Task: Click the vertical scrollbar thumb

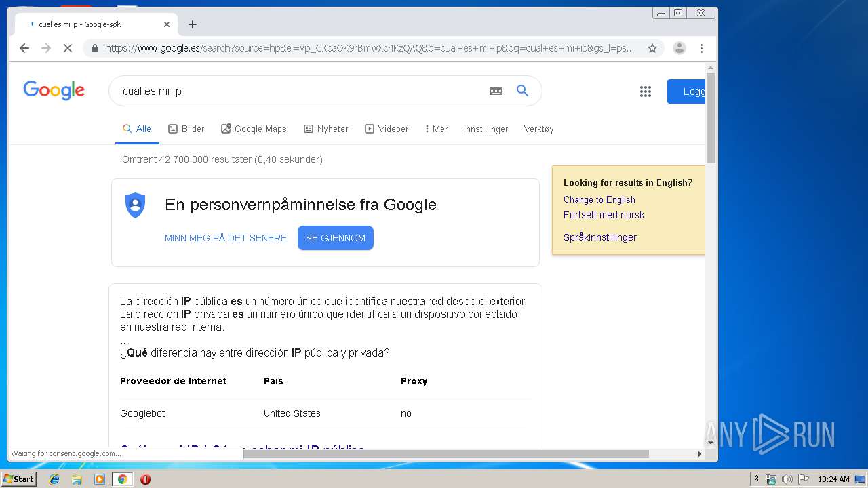Action: click(711, 118)
